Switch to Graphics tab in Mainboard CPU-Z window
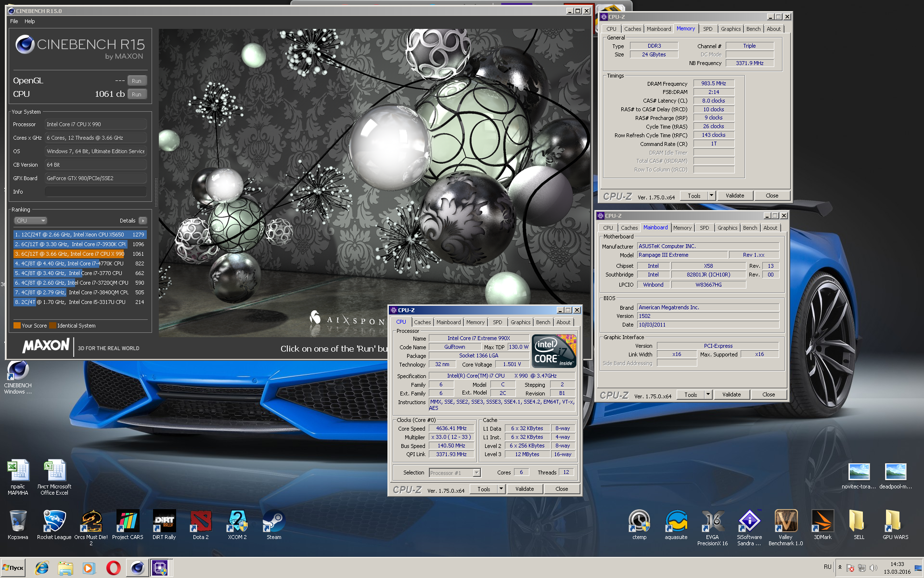The image size is (924, 578). point(727,228)
